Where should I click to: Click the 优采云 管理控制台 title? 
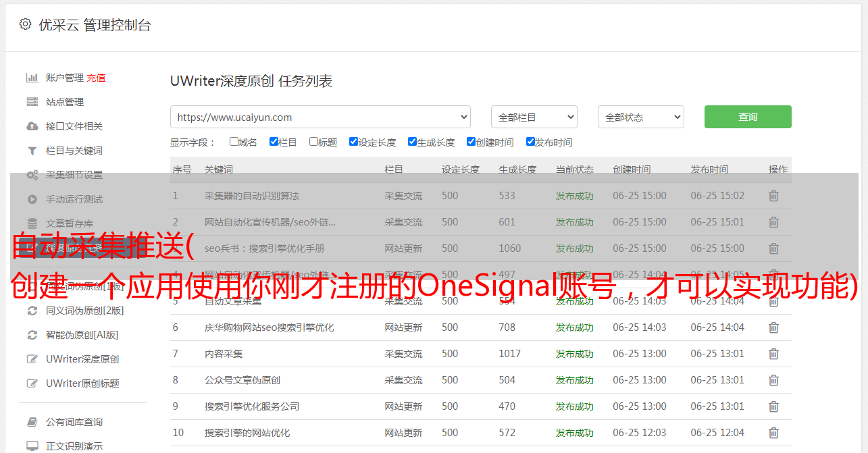[95, 25]
